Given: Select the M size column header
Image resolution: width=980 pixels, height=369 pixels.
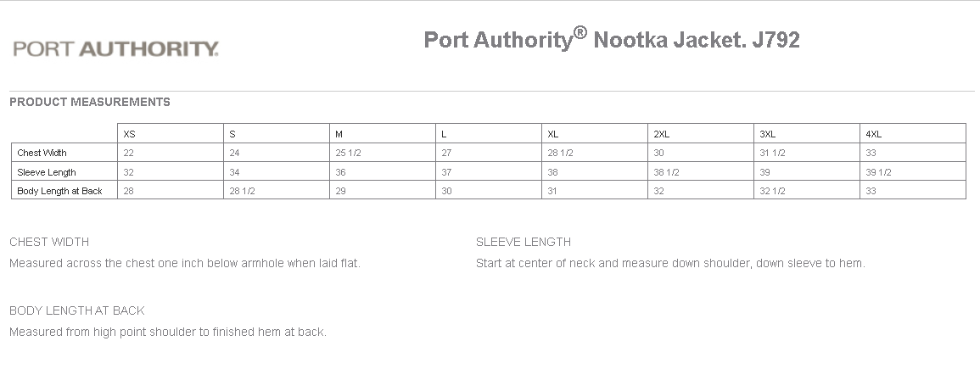Looking at the screenshot, I should [339, 134].
